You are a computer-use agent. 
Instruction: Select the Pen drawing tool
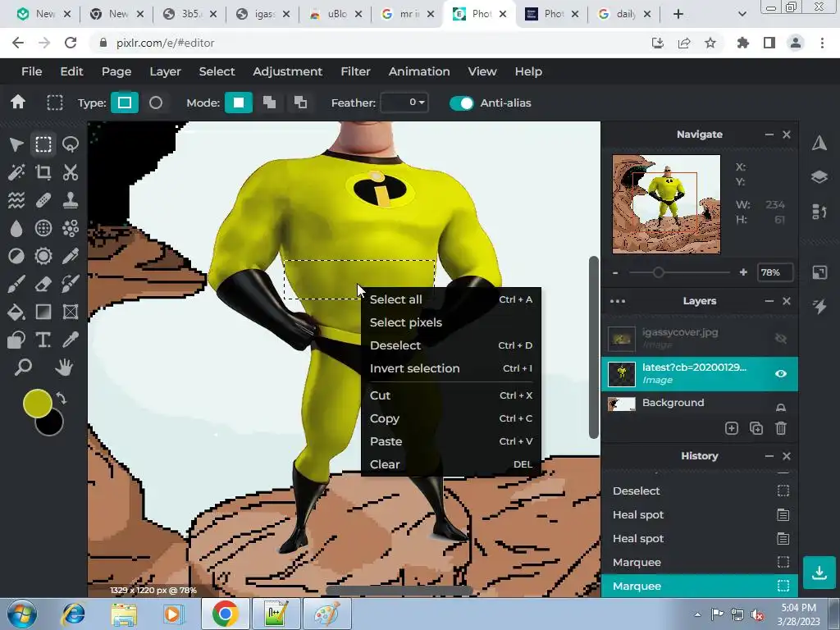71,256
